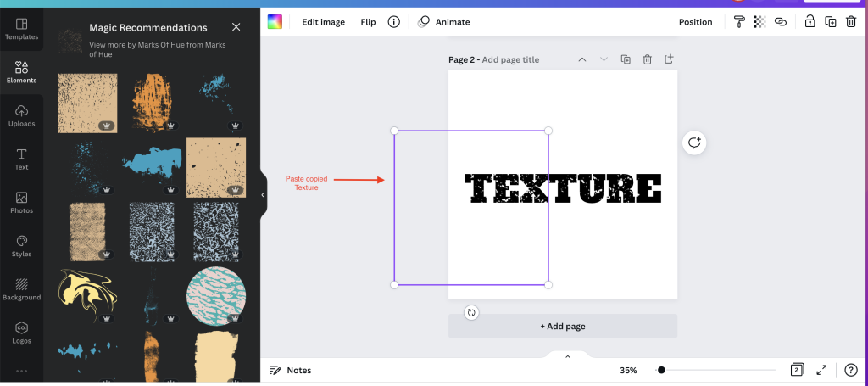Move page down with chevron arrow
The image size is (868, 386).
(604, 59)
